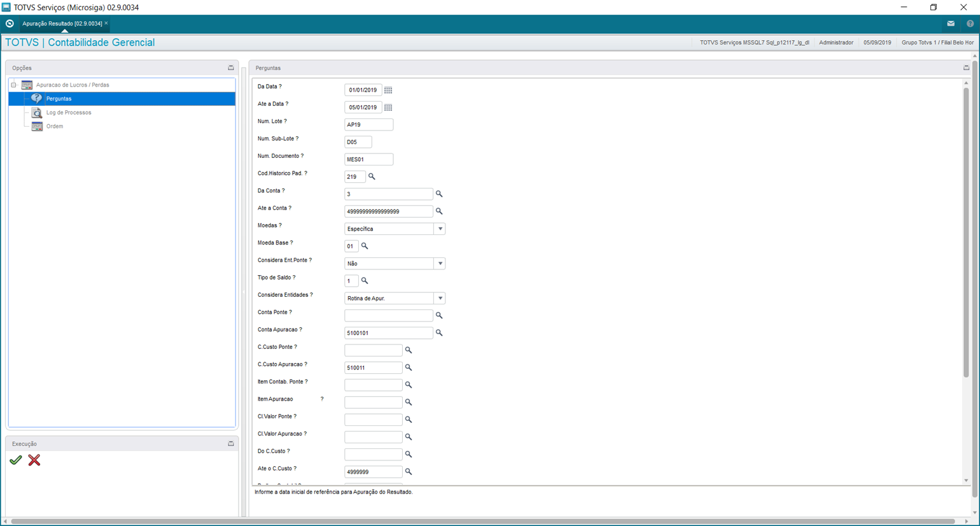Screen dimensions: 980x526
Task: Open calendar picker for Ate a Data
Action: (x=388, y=108)
